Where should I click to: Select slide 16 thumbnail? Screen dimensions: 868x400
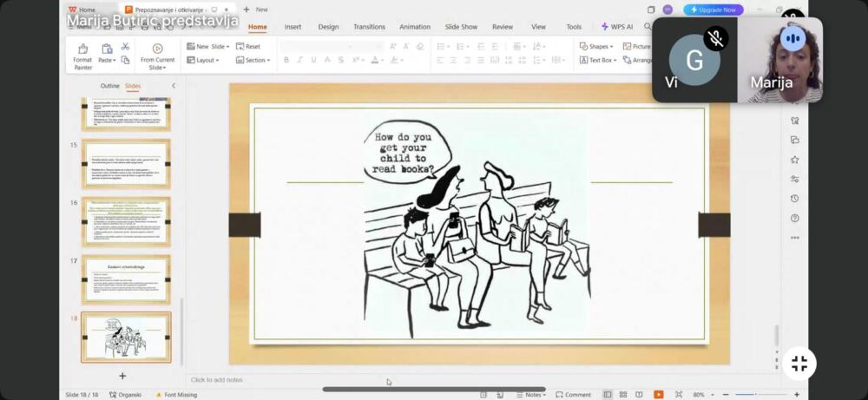tap(126, 221)
